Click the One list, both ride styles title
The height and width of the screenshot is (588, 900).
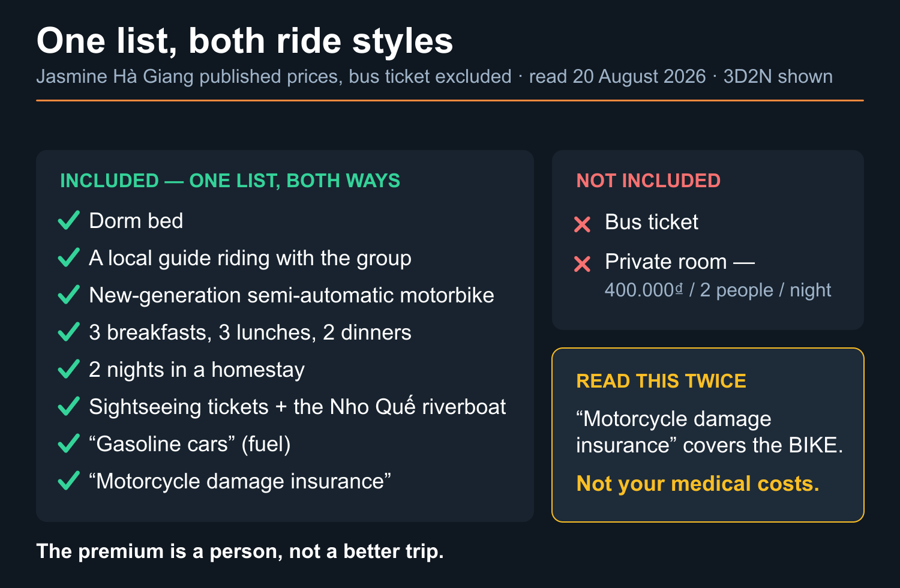(x=245, y=41)
